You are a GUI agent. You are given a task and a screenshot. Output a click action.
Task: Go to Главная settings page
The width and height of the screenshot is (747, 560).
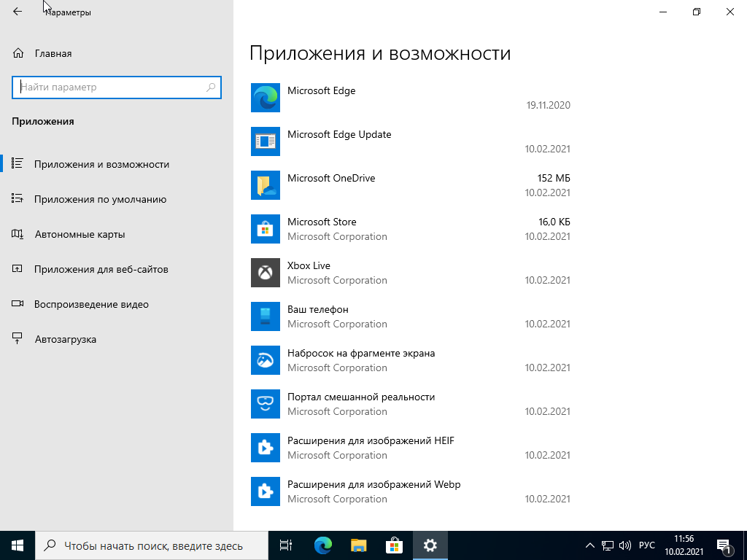pyautogui.click(x=117, y=53)
